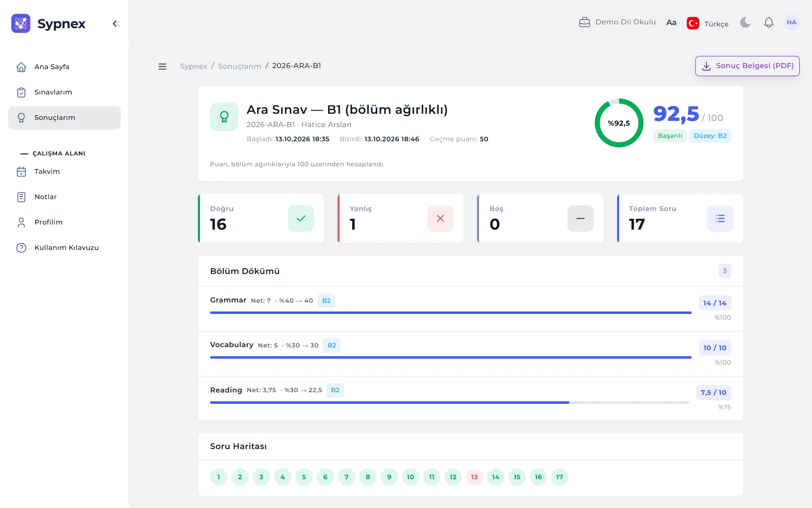This screenshot has height=508, width=812.
Task: Click the dash icon in Boş card
Action: [580, 218]
